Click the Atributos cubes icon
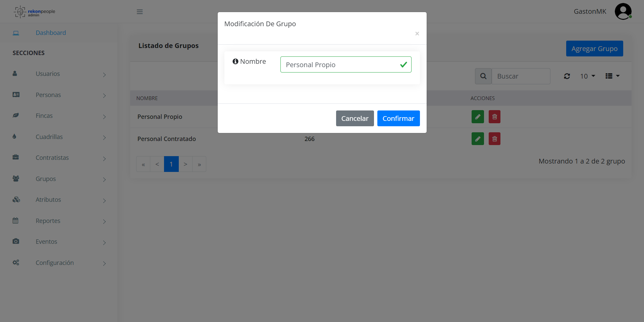 (16, 199)
